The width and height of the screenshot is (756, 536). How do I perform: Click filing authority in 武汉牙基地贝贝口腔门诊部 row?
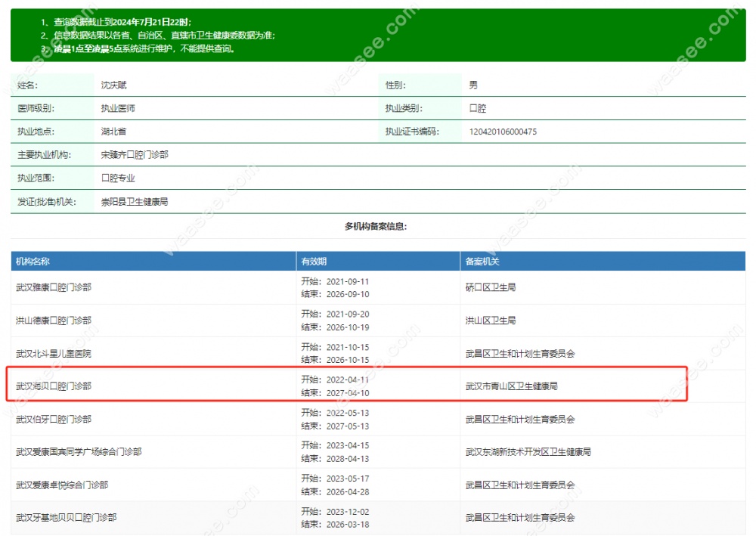[520, 518]
